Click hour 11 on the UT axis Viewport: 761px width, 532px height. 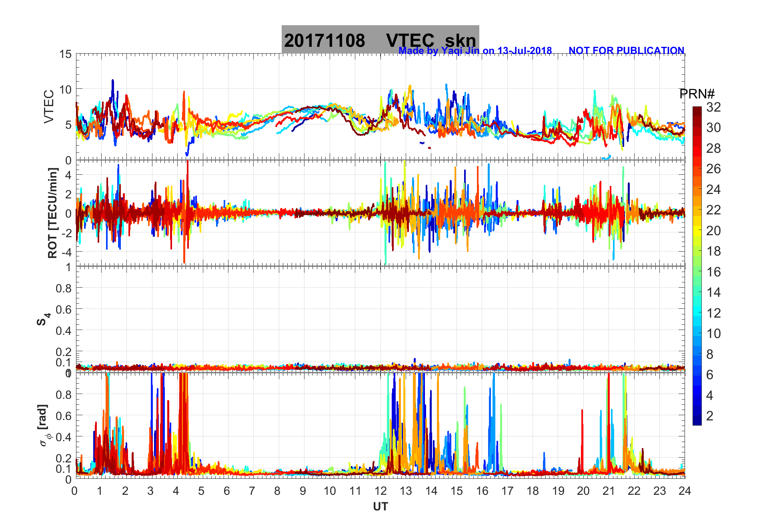tap(355, 491)
